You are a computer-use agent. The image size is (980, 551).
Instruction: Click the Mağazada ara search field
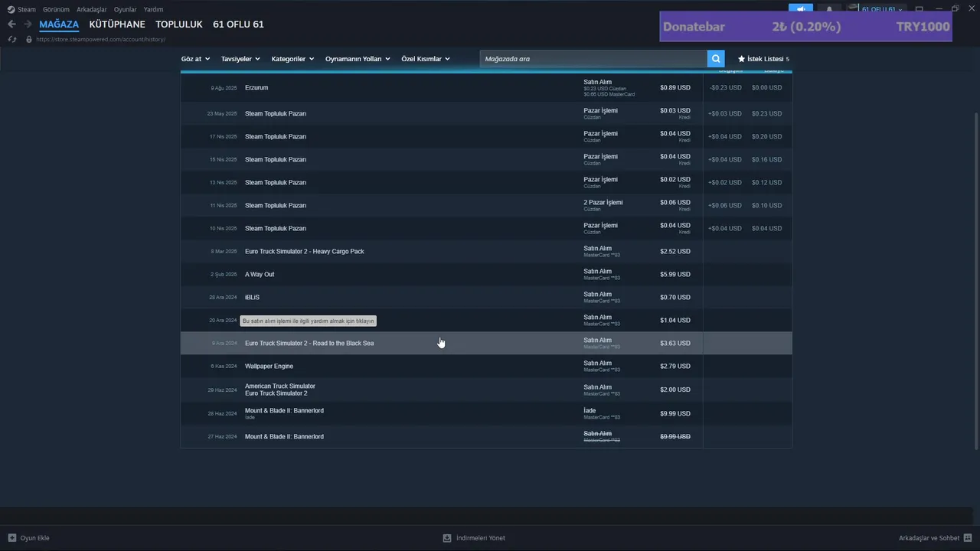[593, 59]
